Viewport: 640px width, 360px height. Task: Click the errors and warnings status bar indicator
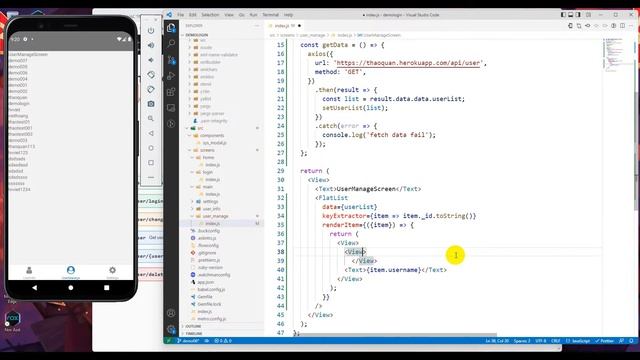click(x=223, y=340)
